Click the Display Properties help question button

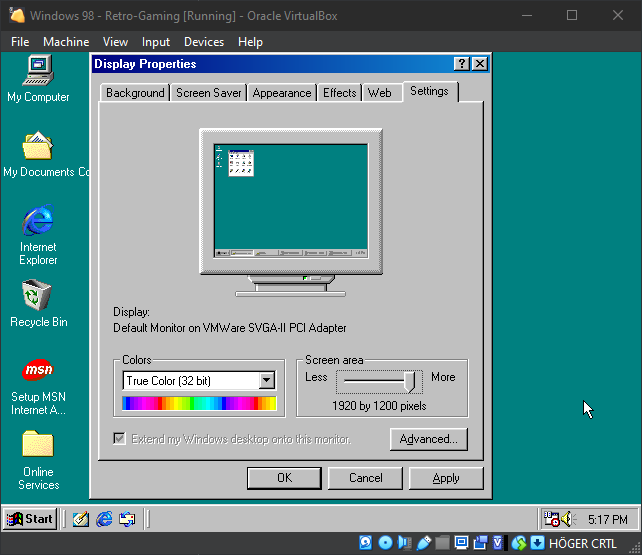(461, 64)
